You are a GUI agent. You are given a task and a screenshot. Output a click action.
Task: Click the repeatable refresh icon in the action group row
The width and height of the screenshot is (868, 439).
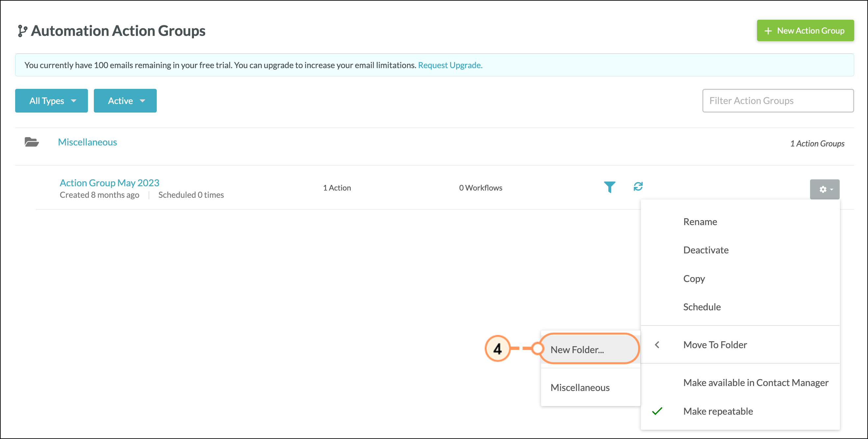638,186
